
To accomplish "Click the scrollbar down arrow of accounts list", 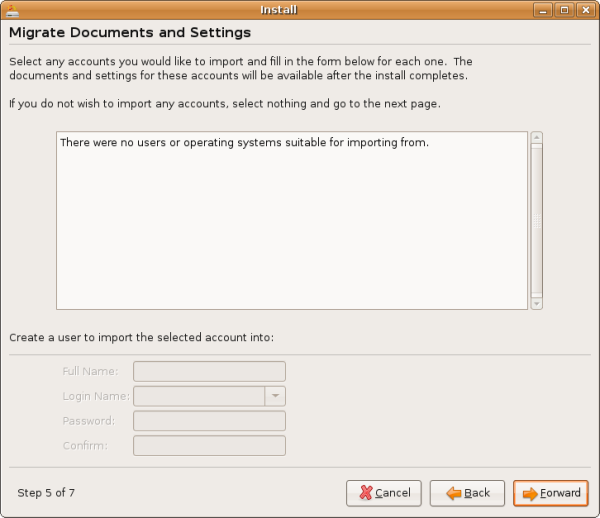I will (x=537, y=304).
